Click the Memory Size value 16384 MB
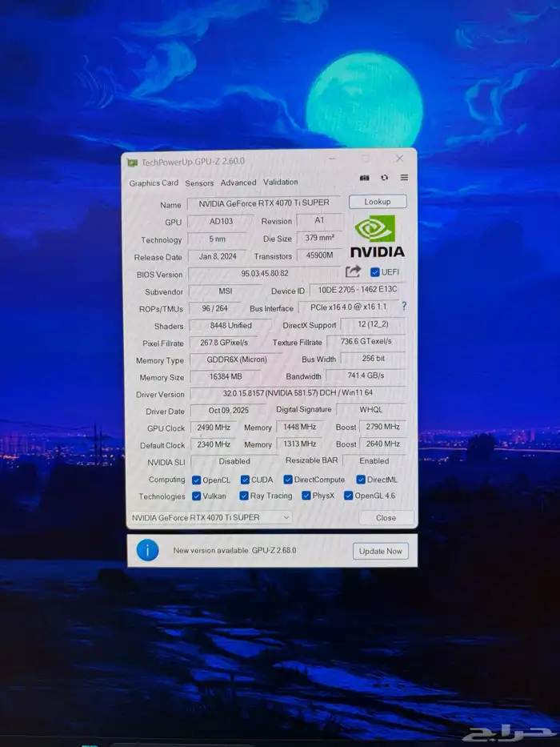The width and height of the screenshot is (560, 747). (x=226, y=376)
